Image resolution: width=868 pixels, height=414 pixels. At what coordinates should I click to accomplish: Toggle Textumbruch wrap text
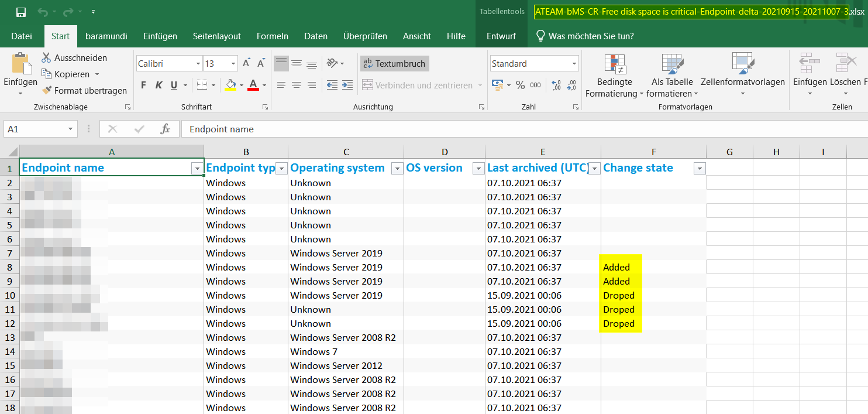395,63
